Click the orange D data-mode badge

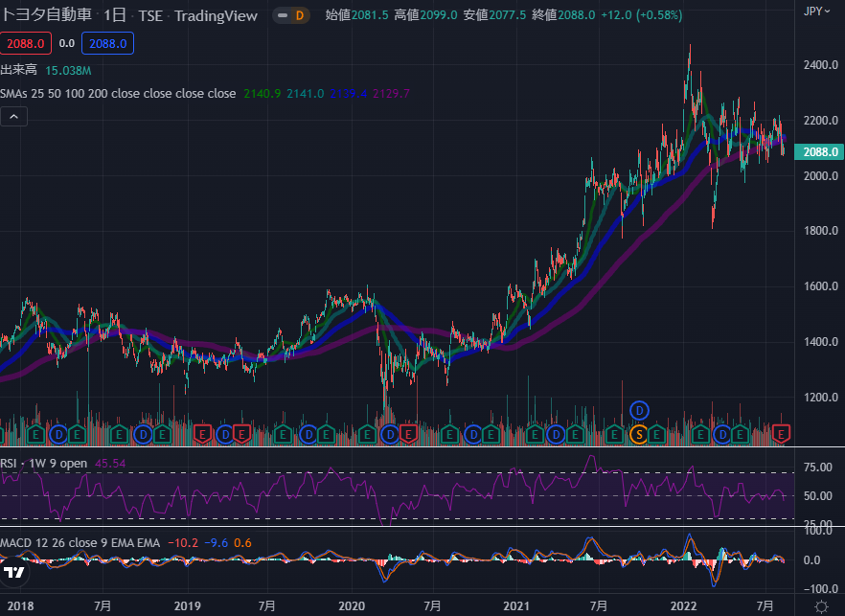click(x=300, y=15)
